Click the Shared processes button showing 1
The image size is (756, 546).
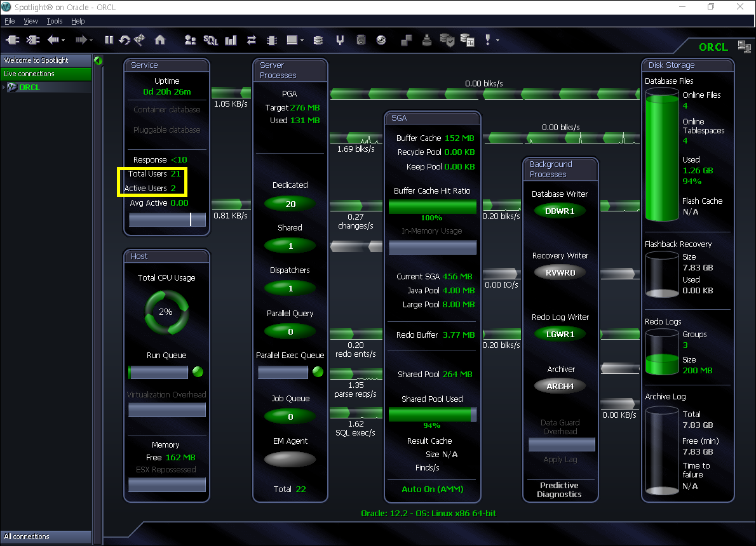click(290, 246)
